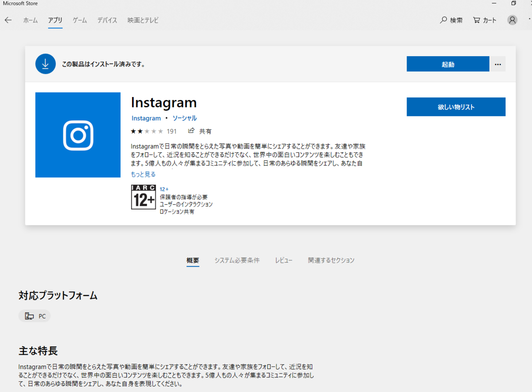Open システム必要条件 section tab
The height and width of the screenshot is (392, 532).
click(237, 260)
